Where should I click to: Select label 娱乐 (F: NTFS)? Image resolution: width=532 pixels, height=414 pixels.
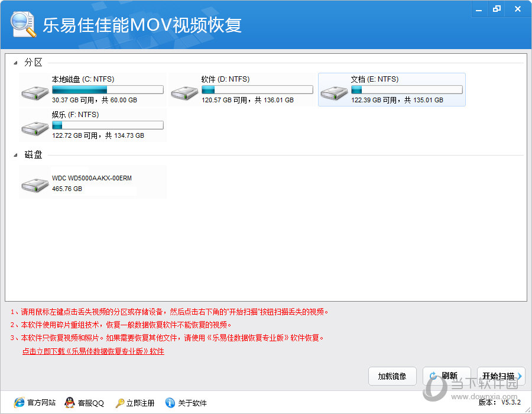point(75,115)
